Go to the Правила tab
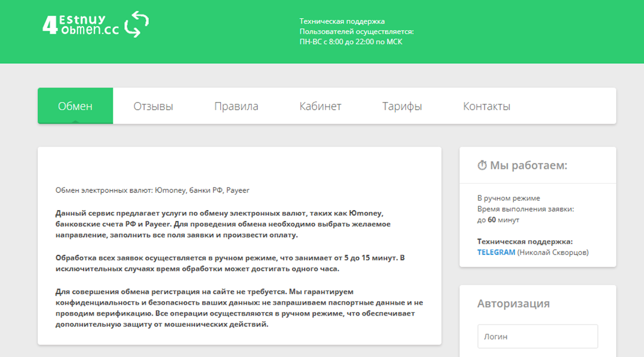 click(x=236, y=106)
